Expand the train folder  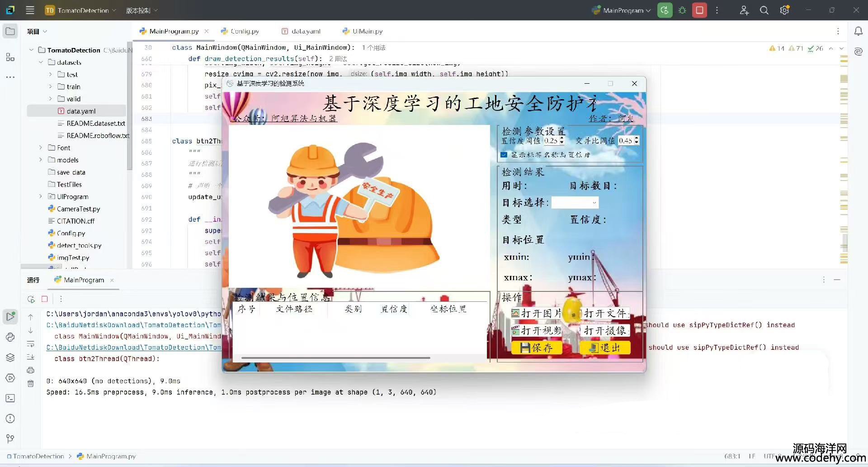[50, 86]
